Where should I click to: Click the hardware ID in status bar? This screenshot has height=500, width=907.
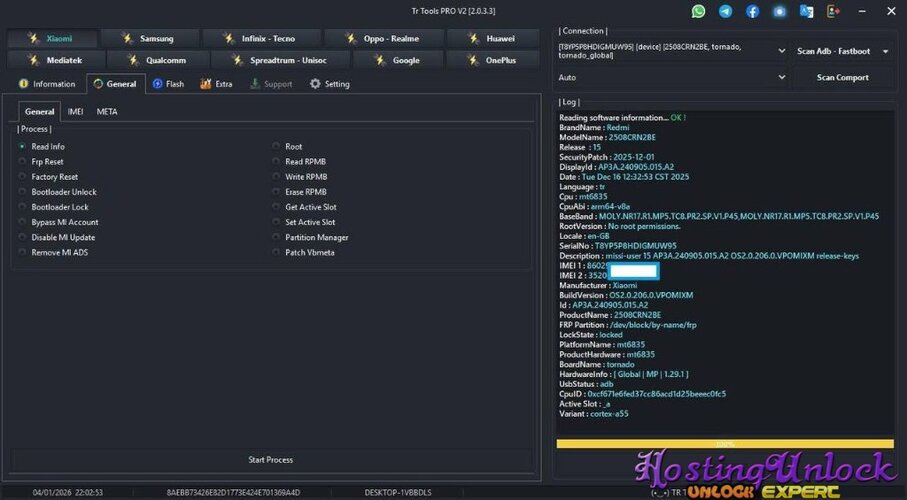coord(233,492)
